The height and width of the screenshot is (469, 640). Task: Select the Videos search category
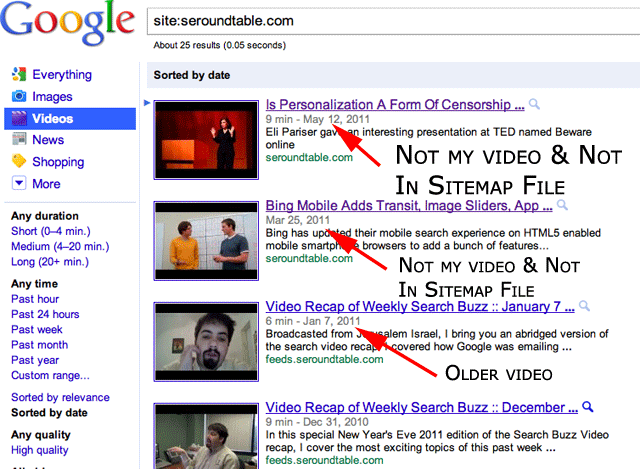pyautogui.click(x=53, y=119)
